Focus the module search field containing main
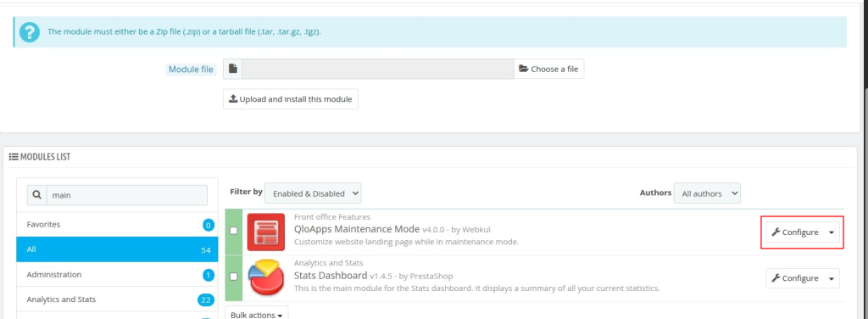868x319 pixels. [127, 195]
